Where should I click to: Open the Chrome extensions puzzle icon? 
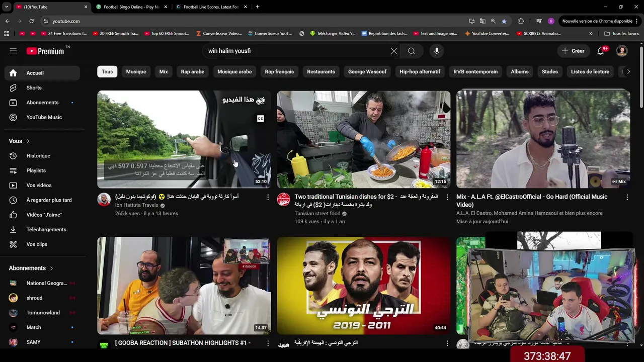521,21
